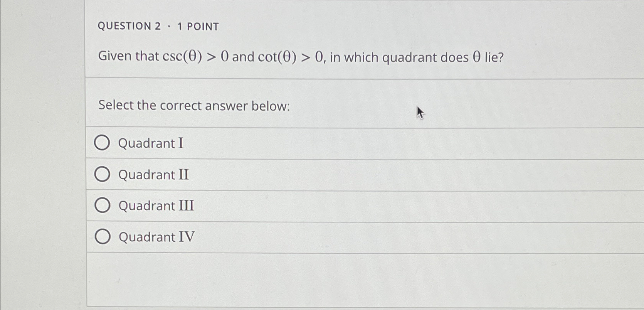Select the Quadrant III radio button
The height and width of the screenshot is (310, 644).
102,205
